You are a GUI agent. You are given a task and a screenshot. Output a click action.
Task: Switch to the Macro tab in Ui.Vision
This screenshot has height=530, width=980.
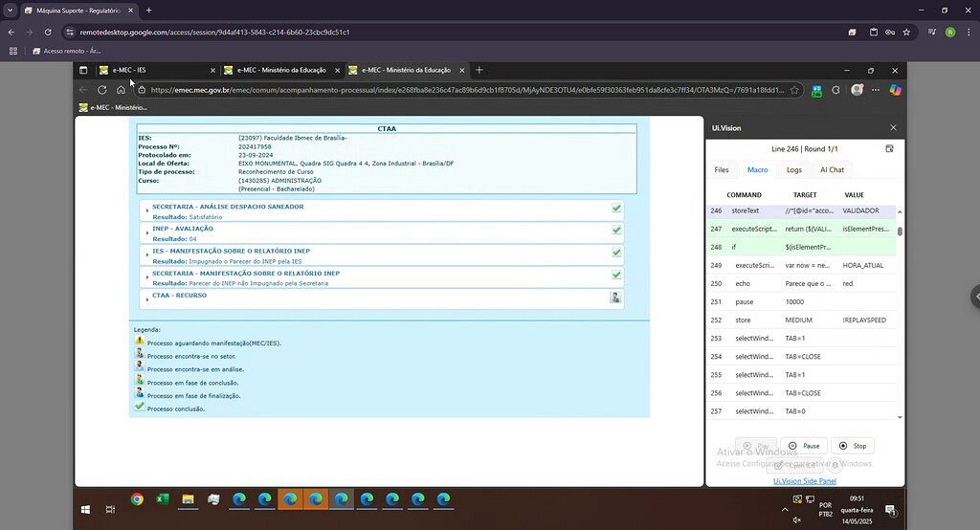click(758, 170)
